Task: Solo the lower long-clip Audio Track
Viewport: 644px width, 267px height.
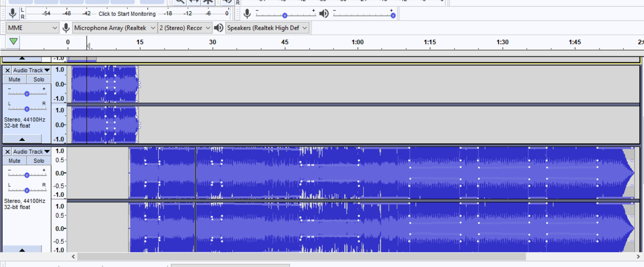Action: point(39,161)
